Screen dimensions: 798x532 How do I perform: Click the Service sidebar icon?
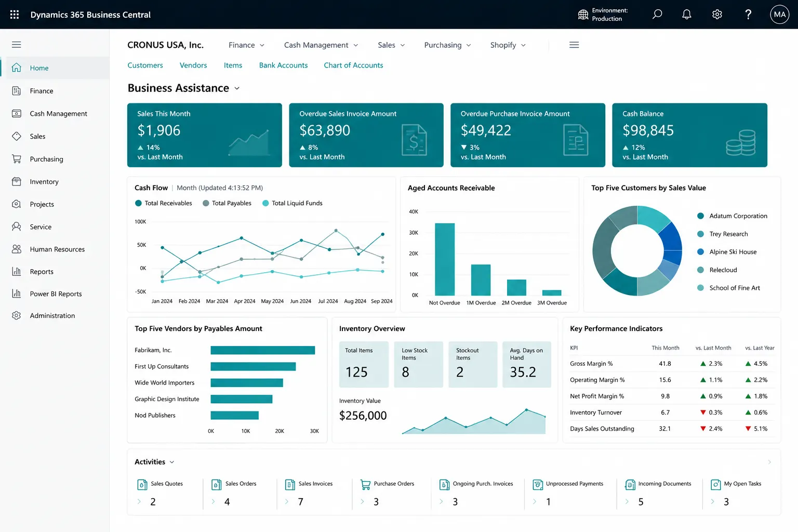point(17,227)
